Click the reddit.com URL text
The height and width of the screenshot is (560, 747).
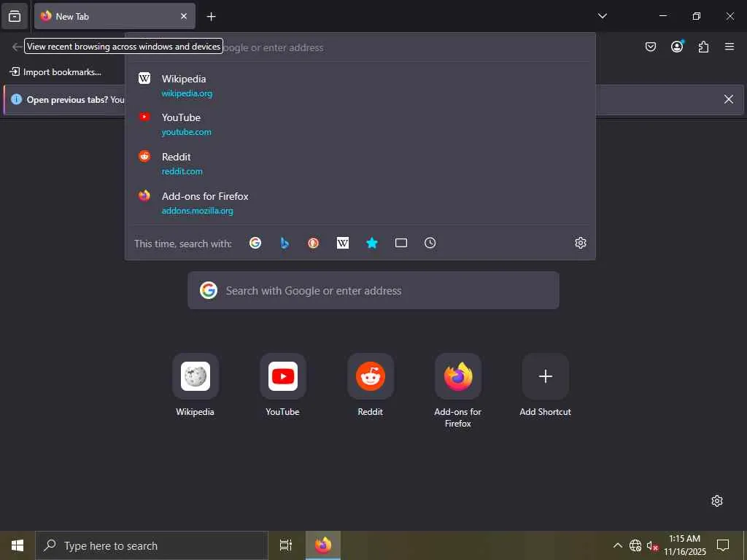(182, 171)
